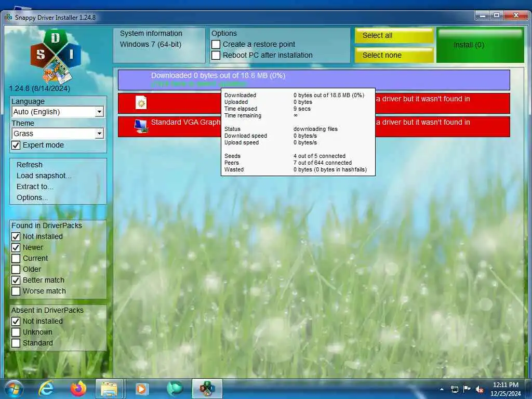This screenshot has width=532, height=399.
Task: Click the green Install (0) button
Action: [x=480, y=45]
